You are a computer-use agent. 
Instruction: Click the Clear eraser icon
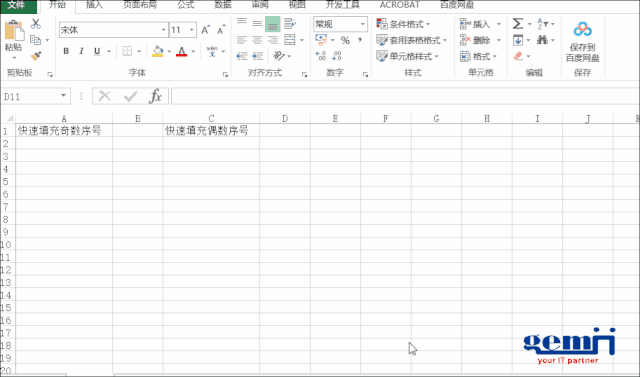point(518,56)
